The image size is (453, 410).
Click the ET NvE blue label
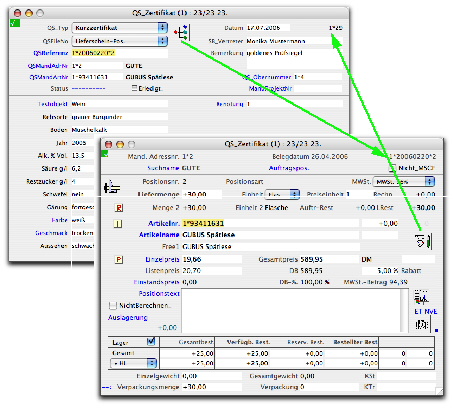(426, 312)
